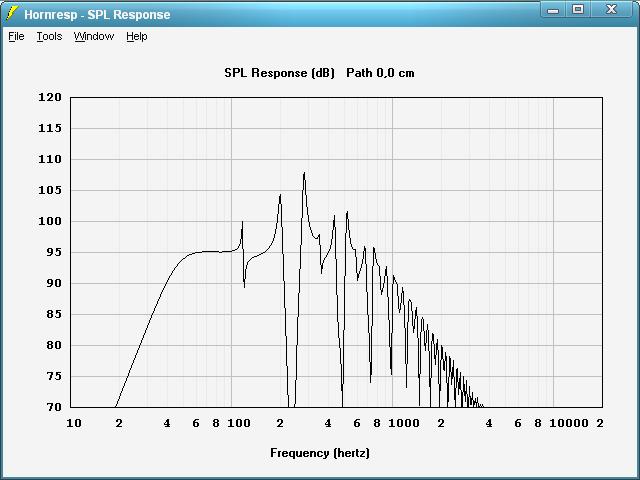The height and width of the screenshot is (480, 640).
Task: Open the Tools menu
Action: (x=49, y=36)
